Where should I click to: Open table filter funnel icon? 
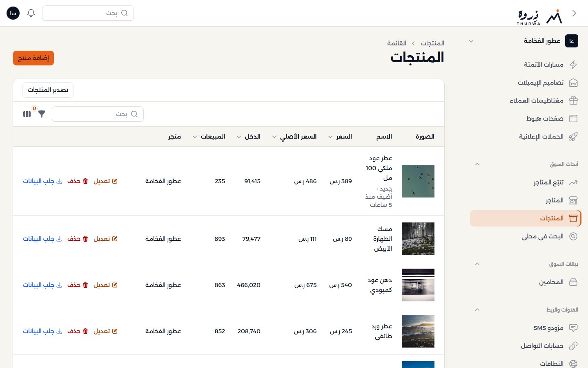click(x=42, y=114)
